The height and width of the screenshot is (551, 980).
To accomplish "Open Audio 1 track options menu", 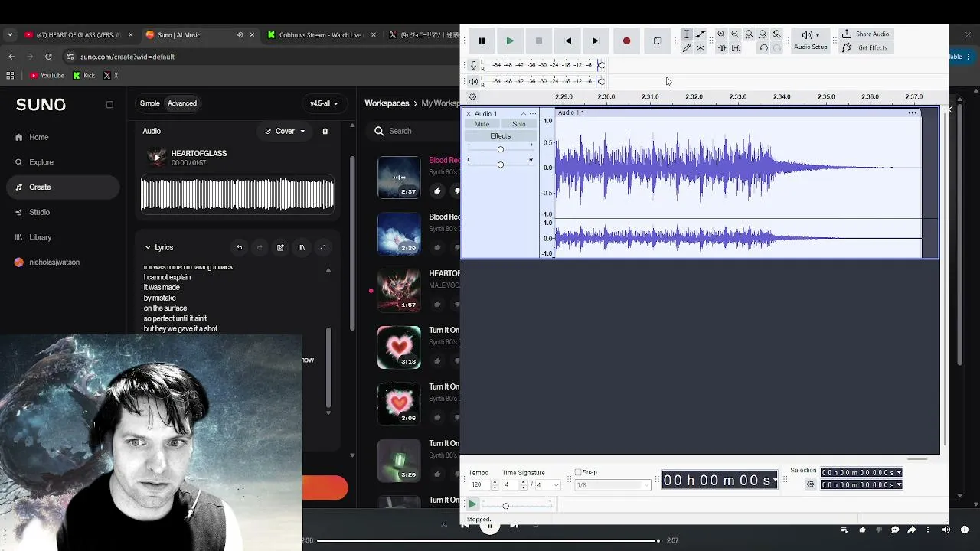I will click(533, 114).
